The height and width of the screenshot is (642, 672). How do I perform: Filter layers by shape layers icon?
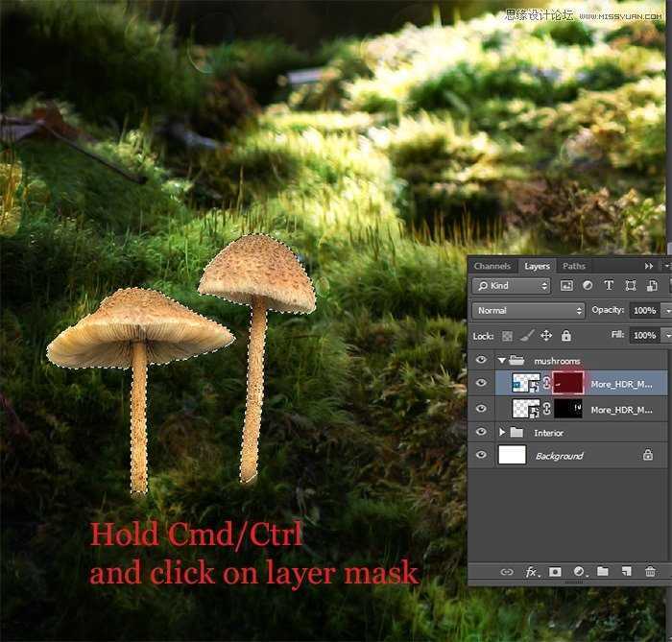(630, 285)
